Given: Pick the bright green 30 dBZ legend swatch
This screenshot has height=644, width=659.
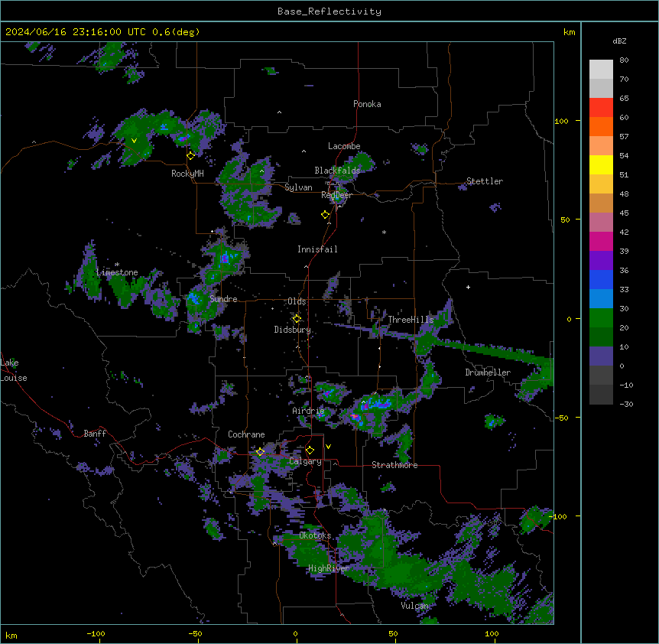Looking at the screenshot, I should pyautogui.click(x=601, y=318).
